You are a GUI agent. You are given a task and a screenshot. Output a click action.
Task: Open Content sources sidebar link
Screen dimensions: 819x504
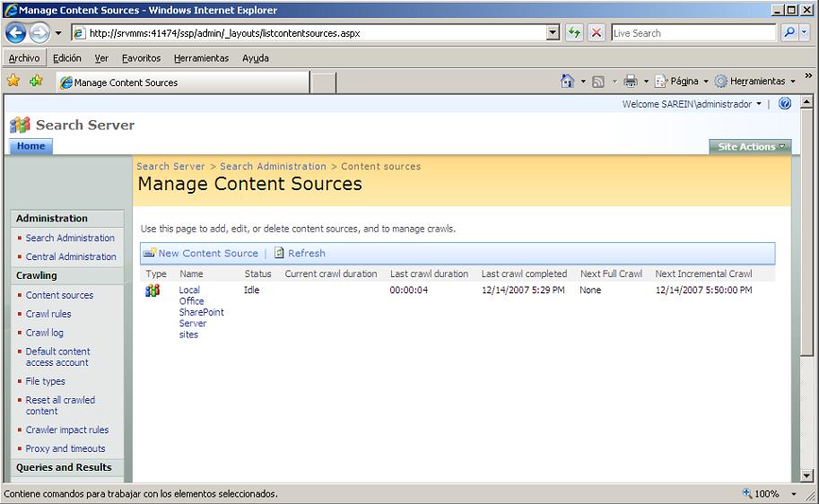click(x=59, y=295)
